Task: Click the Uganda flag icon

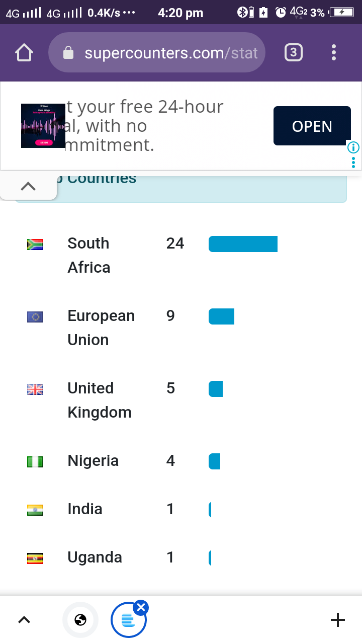Action: click(x=35, y=558)
